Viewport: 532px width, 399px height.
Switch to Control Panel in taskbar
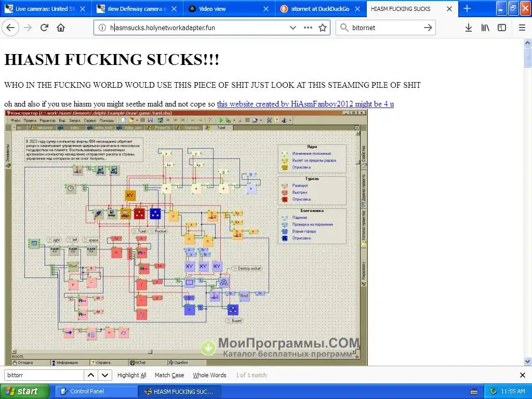(x=95, y=391)
